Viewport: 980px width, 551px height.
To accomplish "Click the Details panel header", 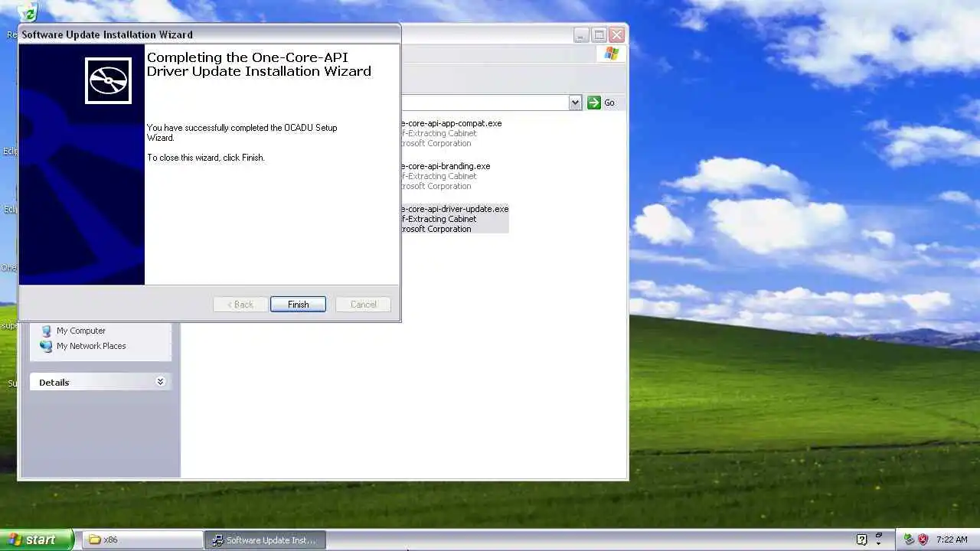I will pyautogui.click(x=100, y=382).
